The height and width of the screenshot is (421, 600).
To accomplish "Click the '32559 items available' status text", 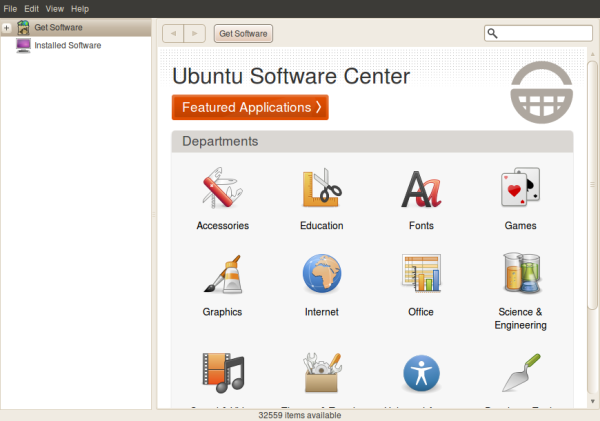I will pos(300,415).
